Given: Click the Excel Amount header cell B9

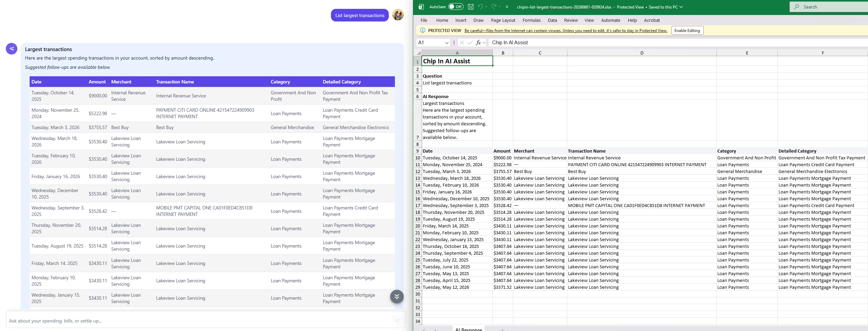Looking at the screenshot, I should (x=503, y=151).
